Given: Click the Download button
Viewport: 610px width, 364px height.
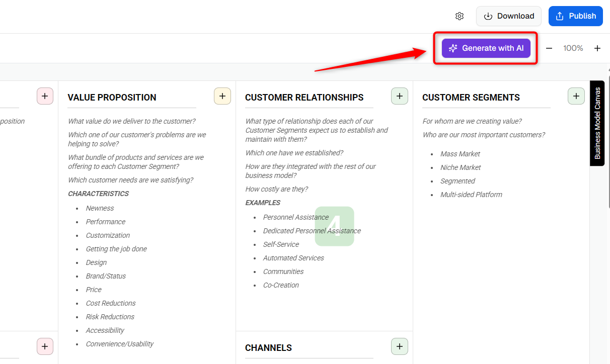Looking at the screenshot, I should click(x=509, y=16).
